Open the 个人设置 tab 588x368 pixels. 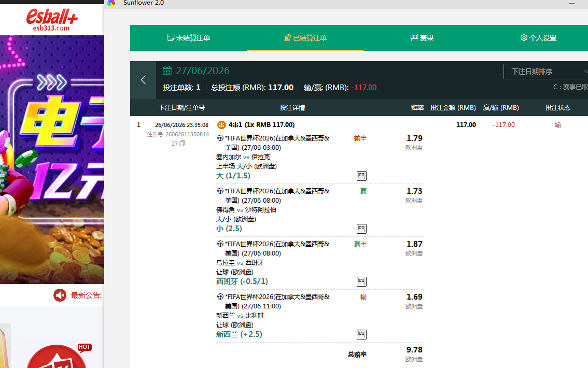(539, 38)
